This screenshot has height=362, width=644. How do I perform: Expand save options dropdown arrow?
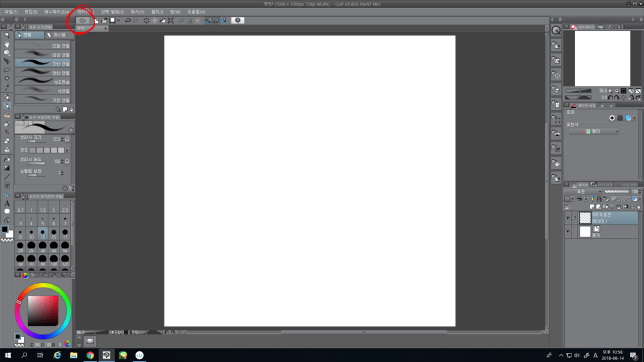(119, 20)
